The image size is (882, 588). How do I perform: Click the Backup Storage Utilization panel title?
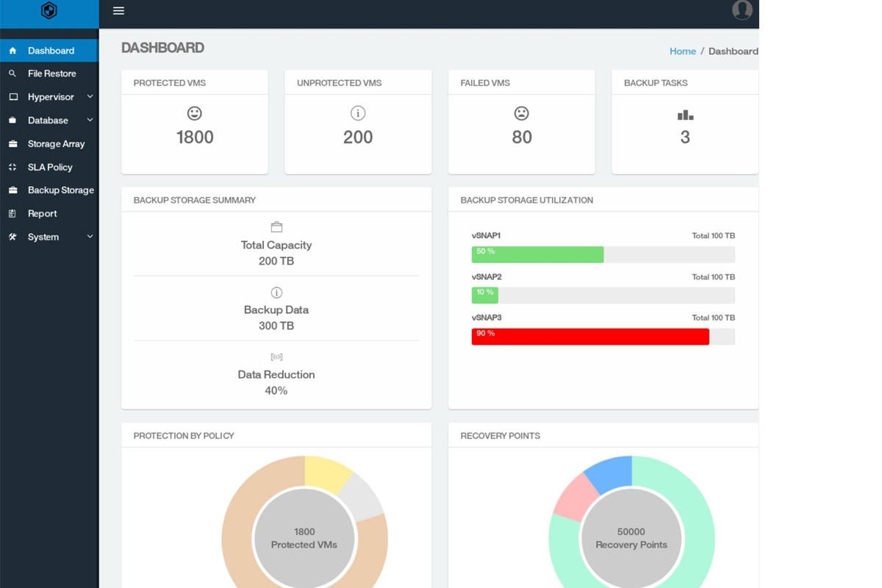[x=527, y=200]
